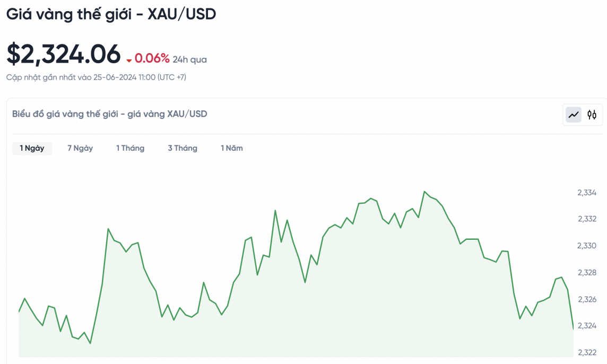
Task: Click the last update timestamp text
Action: click(x=96, y=77)
